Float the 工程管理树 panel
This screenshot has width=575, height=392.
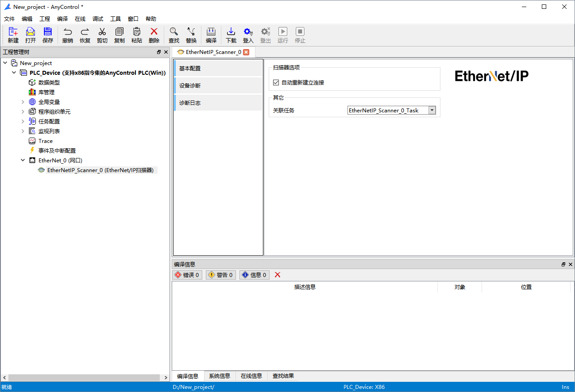click(x=159, y=52)
